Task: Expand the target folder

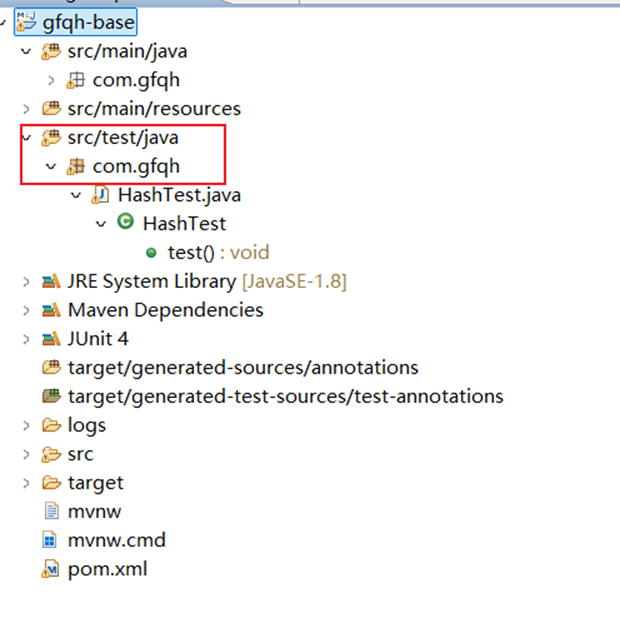Action: (26, 483)
